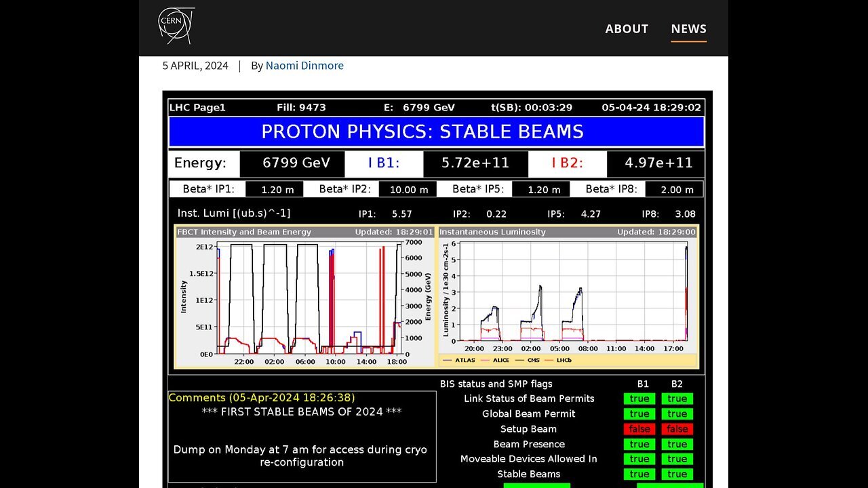Open the NEWS menu item

point(689,28)
